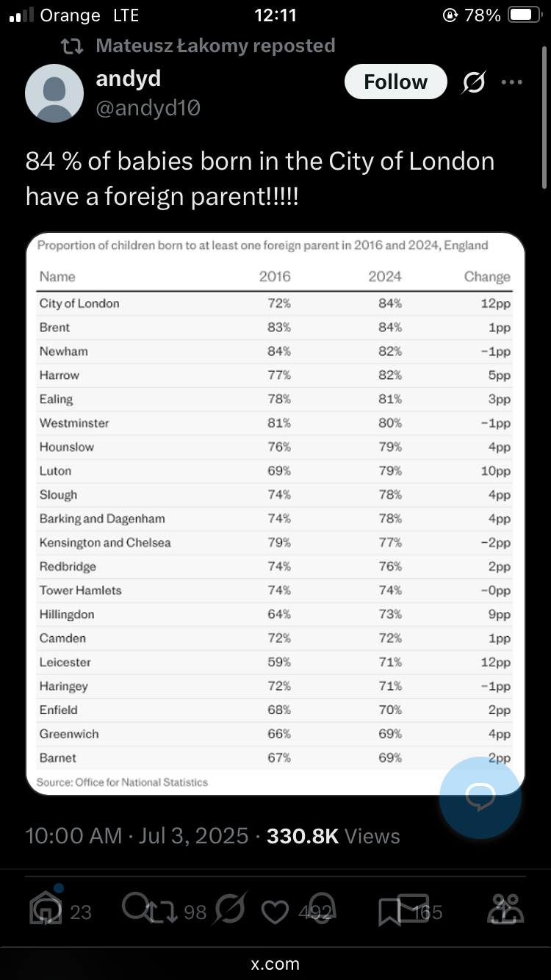Open the post timestamp 10:00 AM Jul 3, 2025
Screen dimensions: 551x980
pyautogui.click(x=137, y=836)
